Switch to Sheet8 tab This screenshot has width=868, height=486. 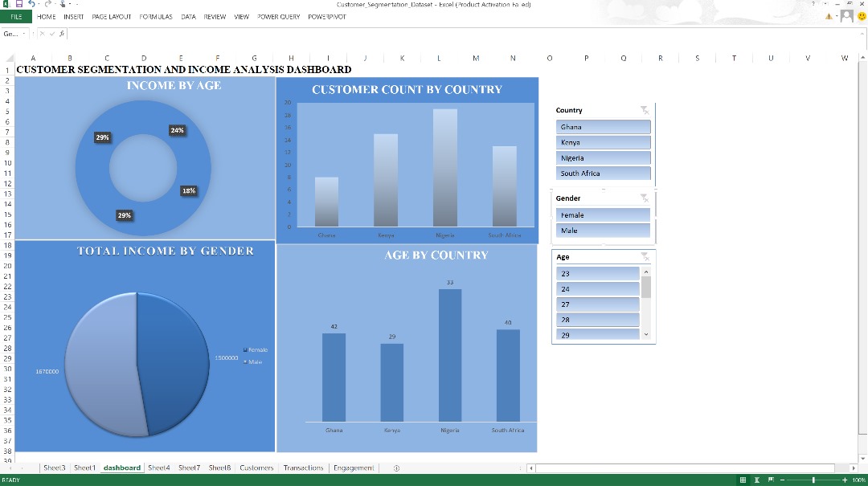click(219, 468)
